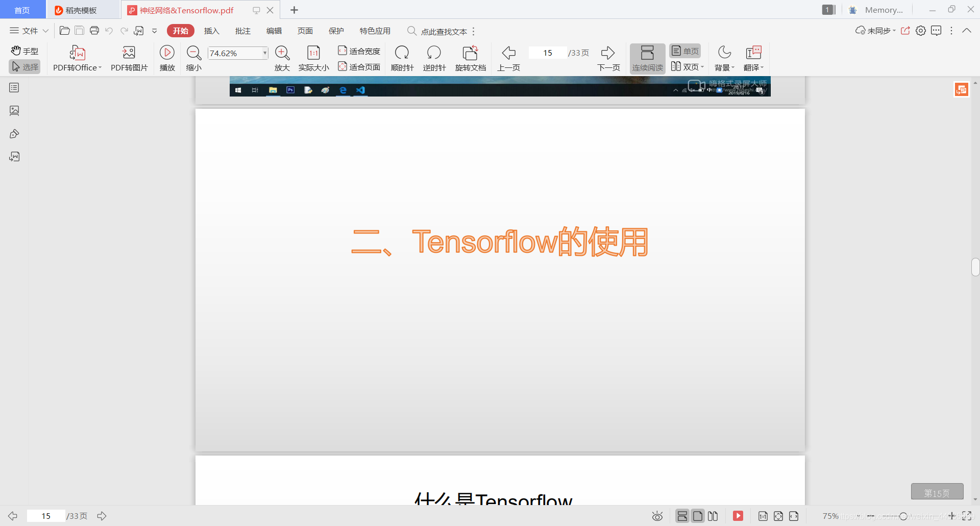Screen dimensions: 980x526
Task: Click the status bar fit width icon
Action: pyautogui.click(x=794, y=516)
